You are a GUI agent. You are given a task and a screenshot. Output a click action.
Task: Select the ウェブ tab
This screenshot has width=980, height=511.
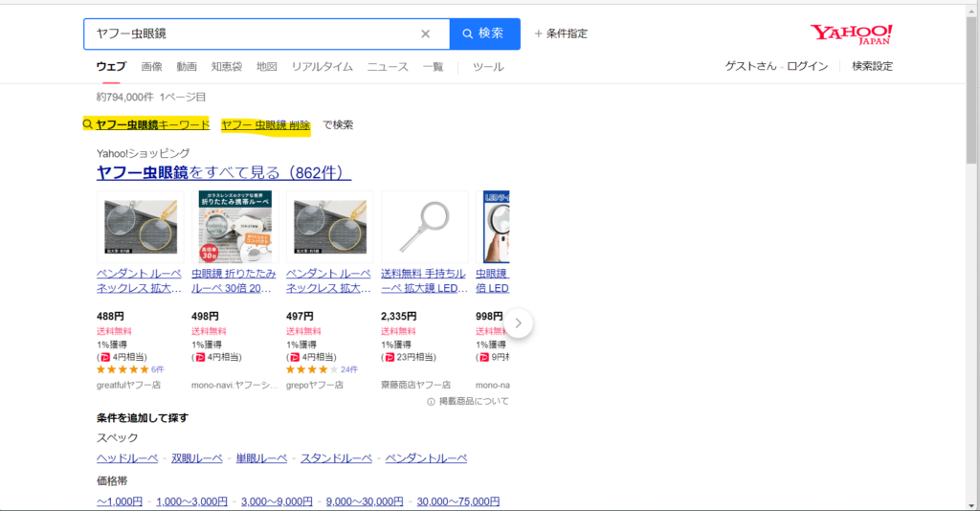pyautogui.click(x=111, y=67)
